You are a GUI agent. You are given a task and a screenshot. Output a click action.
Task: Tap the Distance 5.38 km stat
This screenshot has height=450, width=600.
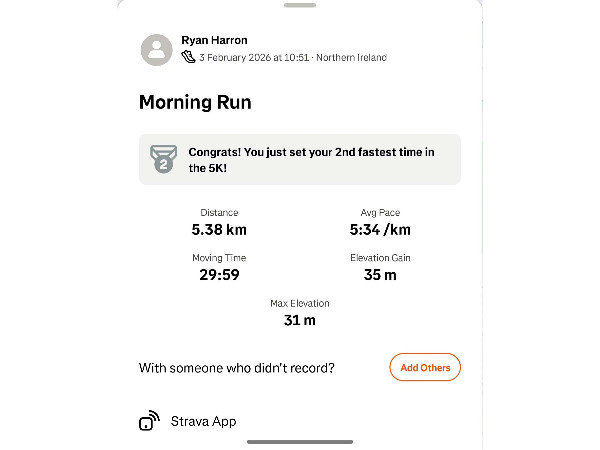[219, 222]
